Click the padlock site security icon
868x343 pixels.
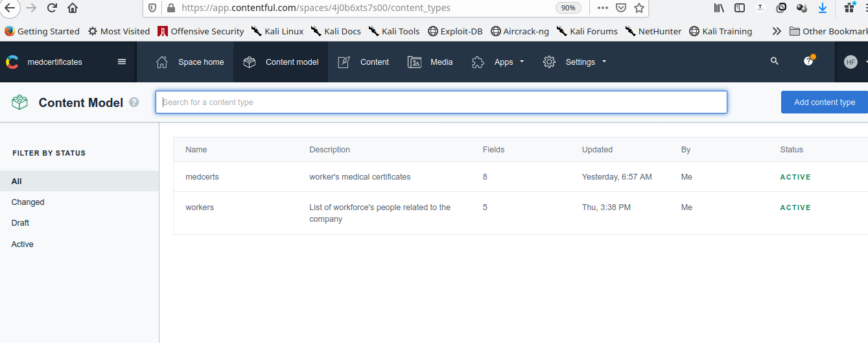[170, 8]
